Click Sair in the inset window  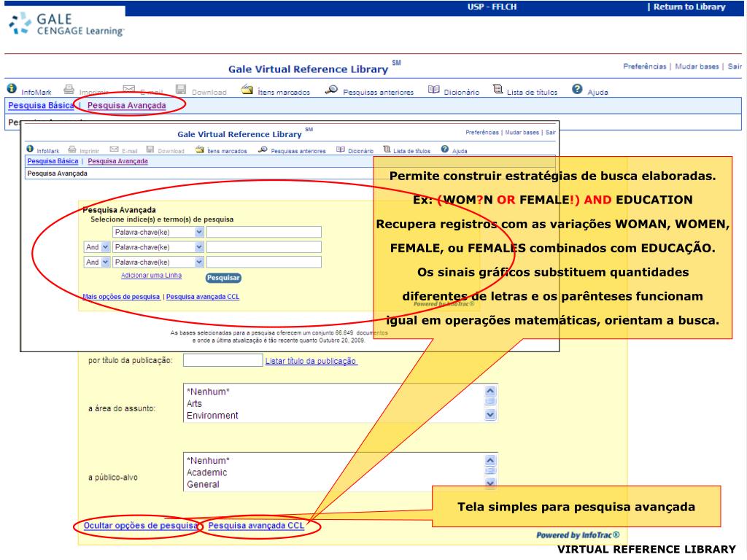(551, 133)
